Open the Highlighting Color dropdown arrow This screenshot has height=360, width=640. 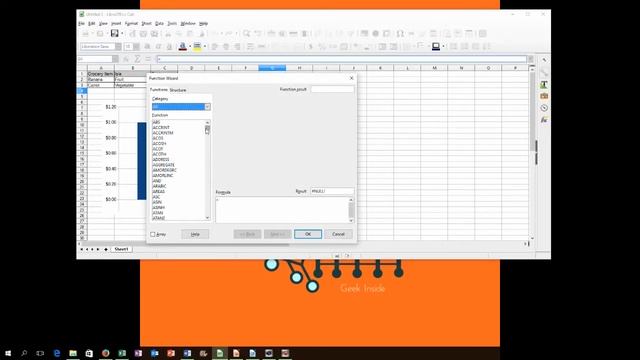[x=204, y=47]
